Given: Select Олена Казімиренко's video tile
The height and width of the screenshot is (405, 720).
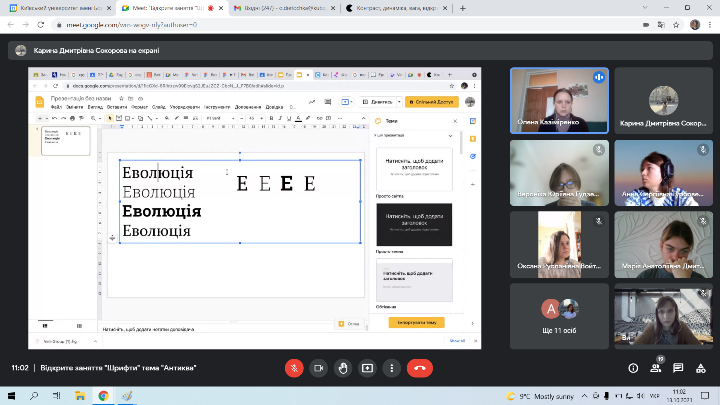Looking at the screenshot, I should [559, 99].
